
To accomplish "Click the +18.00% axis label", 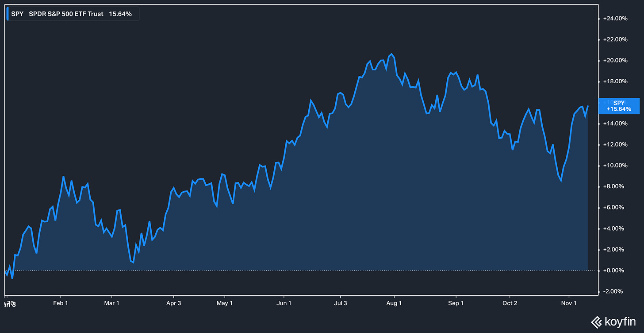I will tap(615, 81).
